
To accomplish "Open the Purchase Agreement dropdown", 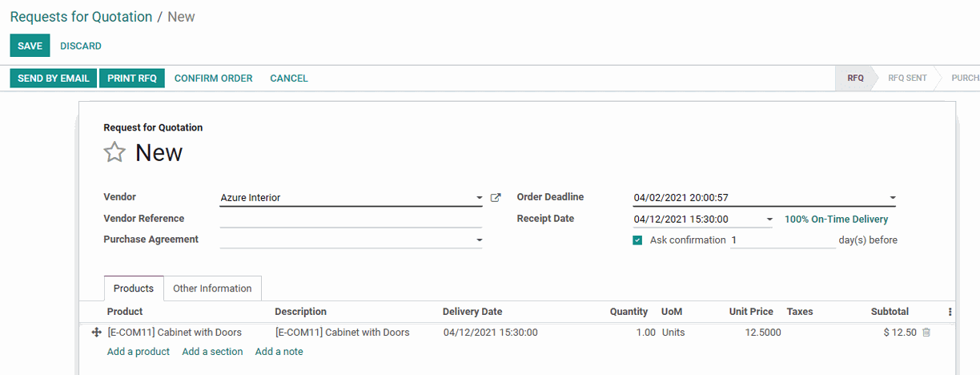I will (x=479, y=240).
